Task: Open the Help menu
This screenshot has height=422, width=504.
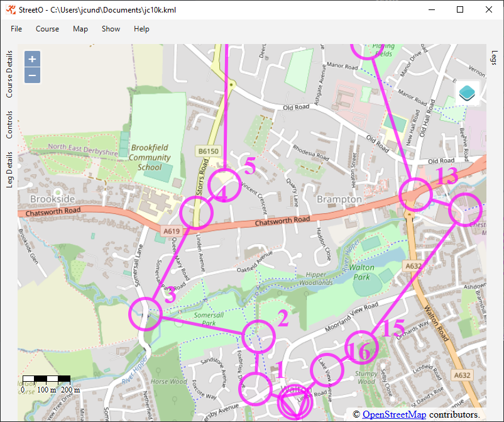Action: coord(141,29)
